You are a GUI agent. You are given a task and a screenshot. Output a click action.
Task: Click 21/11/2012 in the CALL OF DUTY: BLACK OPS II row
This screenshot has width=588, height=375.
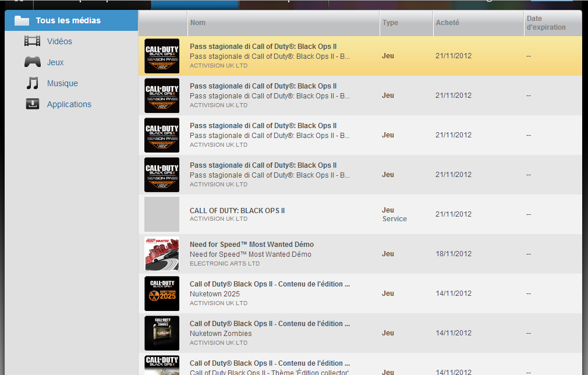pyautogui.click(x=454, y=214)
